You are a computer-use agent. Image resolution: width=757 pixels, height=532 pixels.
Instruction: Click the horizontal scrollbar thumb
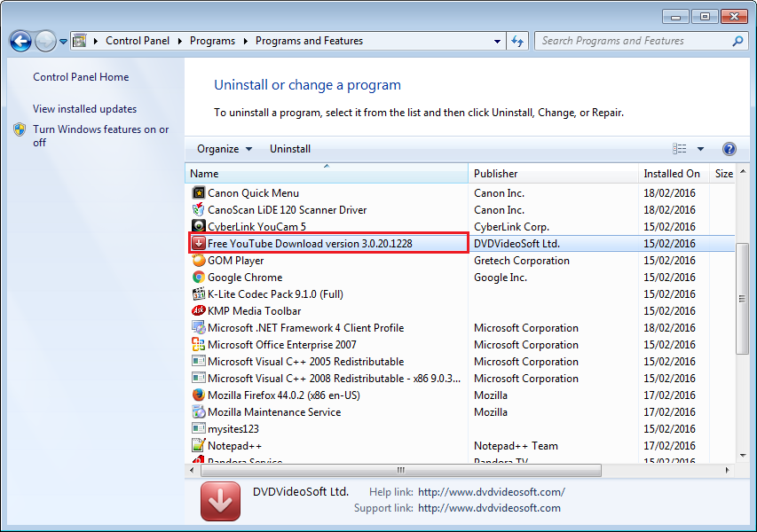(401, 470)
